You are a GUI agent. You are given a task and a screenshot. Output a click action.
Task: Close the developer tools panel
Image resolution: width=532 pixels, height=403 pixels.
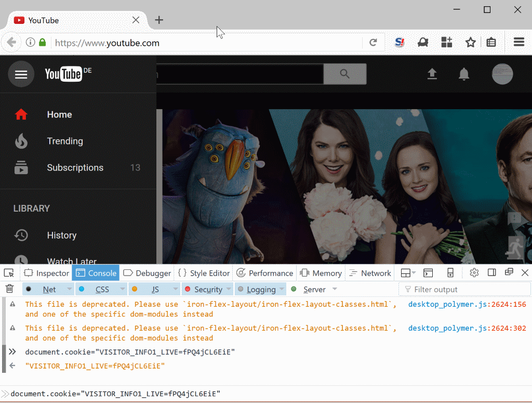(x=525, y=272)
